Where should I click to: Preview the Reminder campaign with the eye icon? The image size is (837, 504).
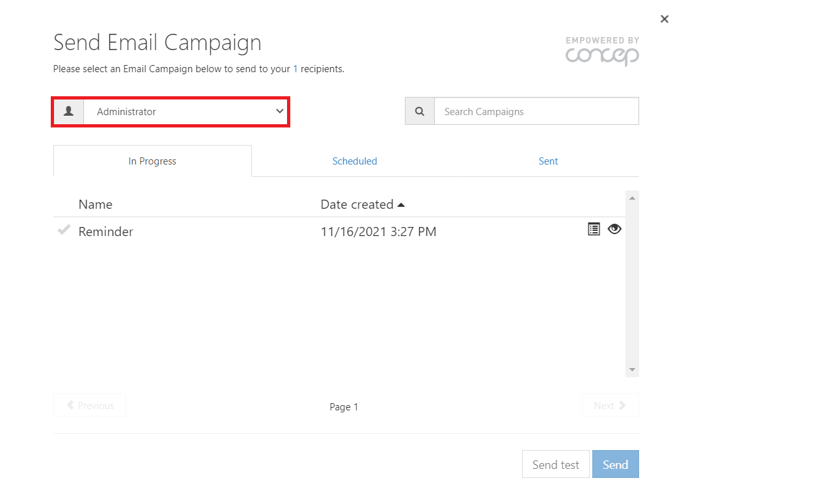click(x=614, y=229)
